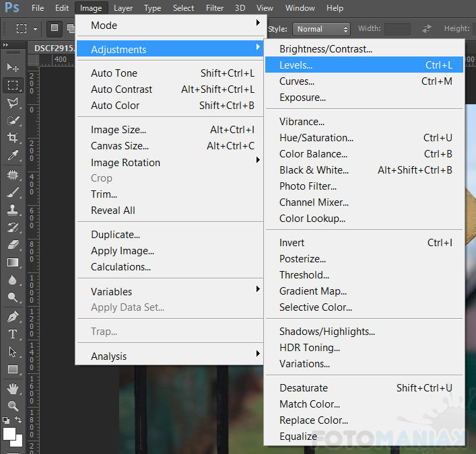Choose Color Balance... adjustment
The height and width of the screenshot is (454, 476).
tap(364, 154)
